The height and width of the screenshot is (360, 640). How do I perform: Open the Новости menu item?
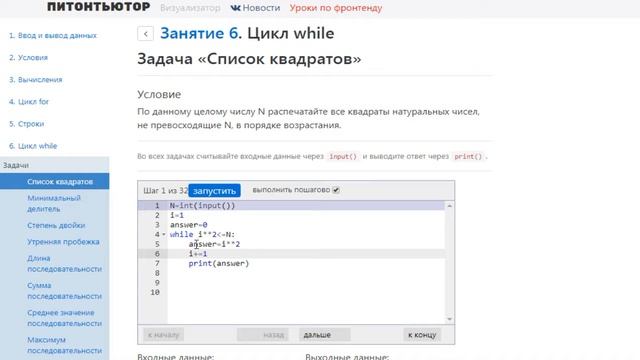click(261, 8)
